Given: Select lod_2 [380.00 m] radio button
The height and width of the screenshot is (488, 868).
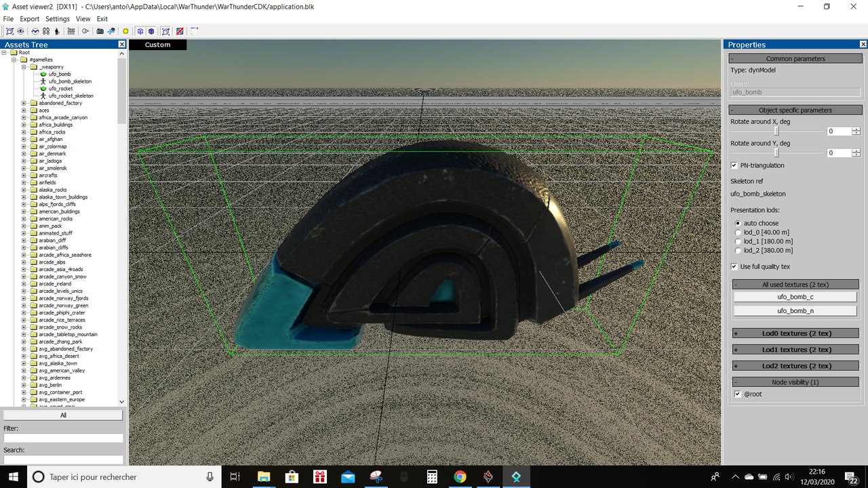Looking at the screenshot, I should [738, 250].
